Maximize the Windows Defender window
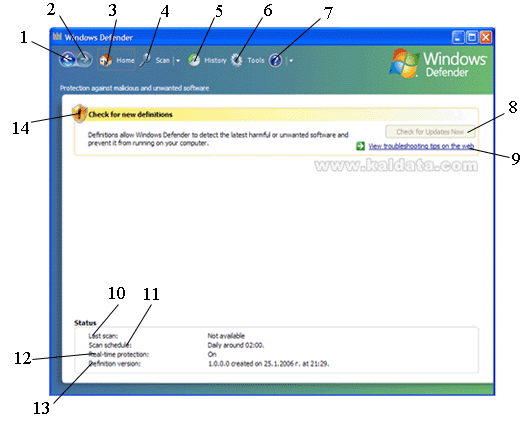The height and width of the screenshot is (423, 530). [472, 37]
